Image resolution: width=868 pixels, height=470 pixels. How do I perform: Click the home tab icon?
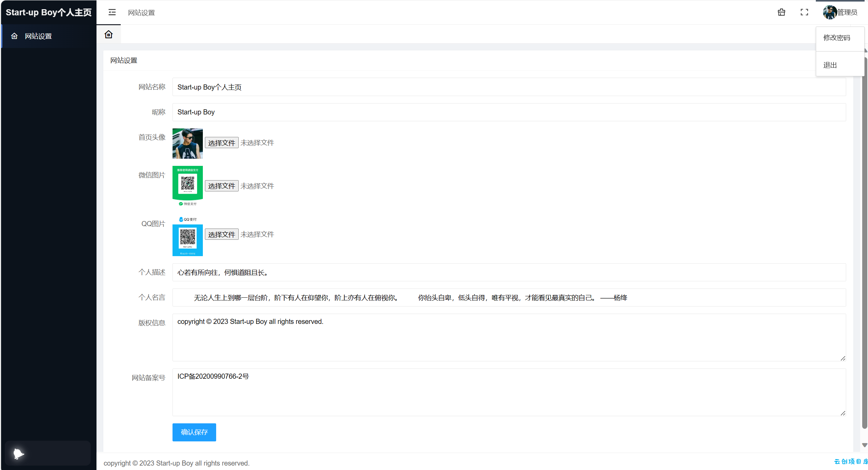click(108, 34)
